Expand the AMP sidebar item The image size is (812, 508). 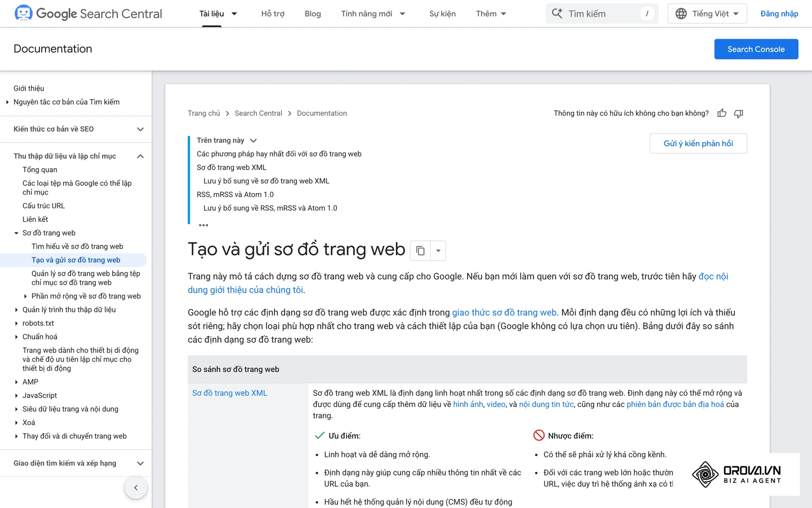coord(16,382)
